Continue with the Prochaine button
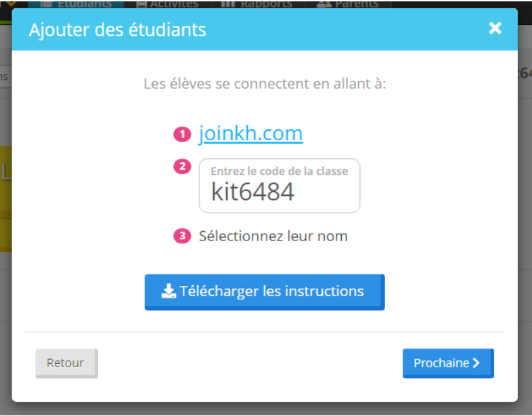Image resolution: width=532 pixels, height=416 pixels. tap(448, 363)
